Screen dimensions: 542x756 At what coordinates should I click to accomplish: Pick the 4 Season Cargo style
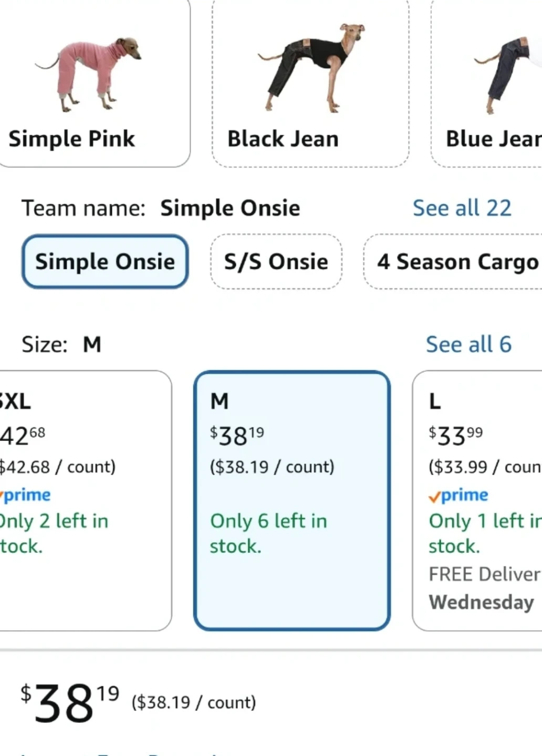tap(454, 261)
